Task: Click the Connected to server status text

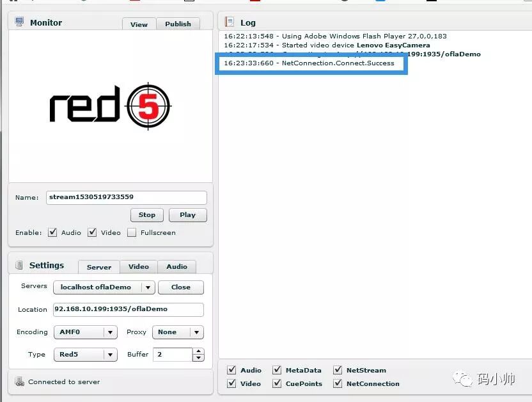Action: (x=64, y=382)
